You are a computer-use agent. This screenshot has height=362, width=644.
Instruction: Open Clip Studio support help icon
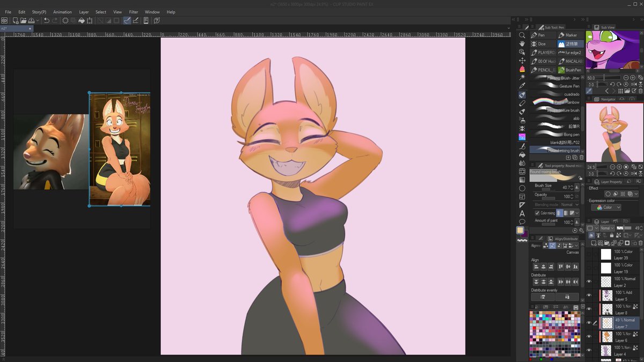pyautogui.click(x=157, y=20)
